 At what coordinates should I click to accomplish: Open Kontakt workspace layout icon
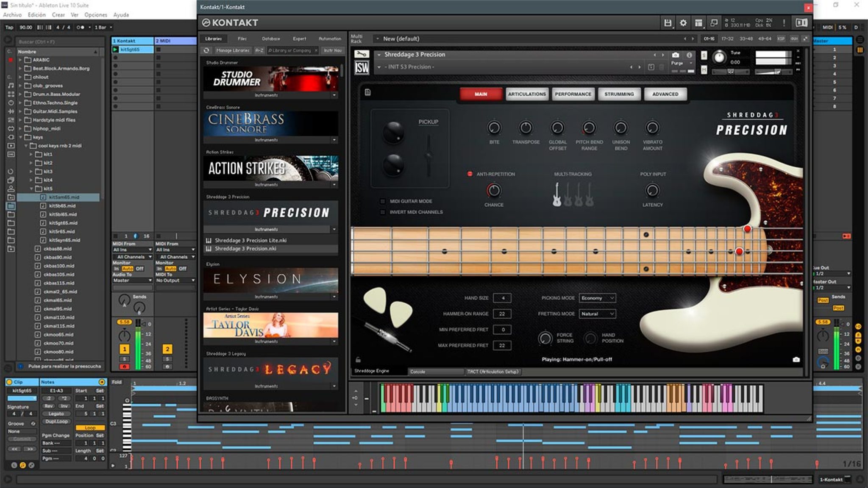(x=698, y=23)
